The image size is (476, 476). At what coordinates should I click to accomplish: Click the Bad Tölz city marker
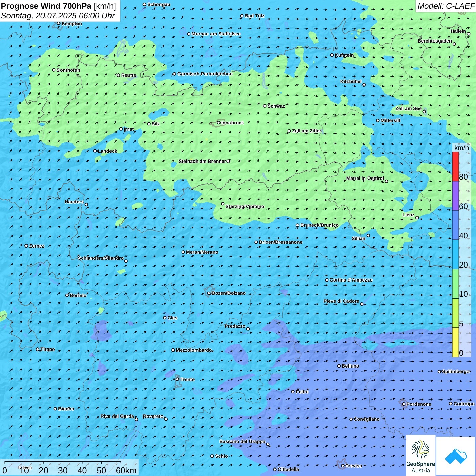click(x=242, y=16)
